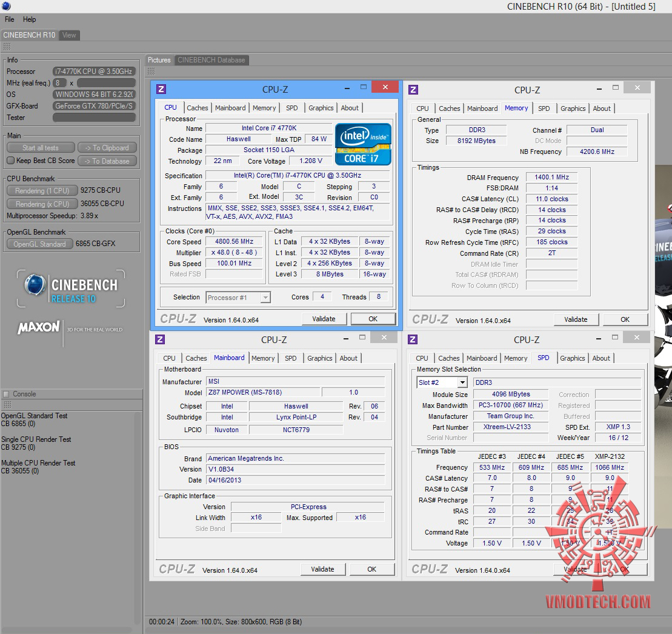Screen dimensions: 672x634
Task: Click the console panel vertical scrollbar
Action: (138, 519)
